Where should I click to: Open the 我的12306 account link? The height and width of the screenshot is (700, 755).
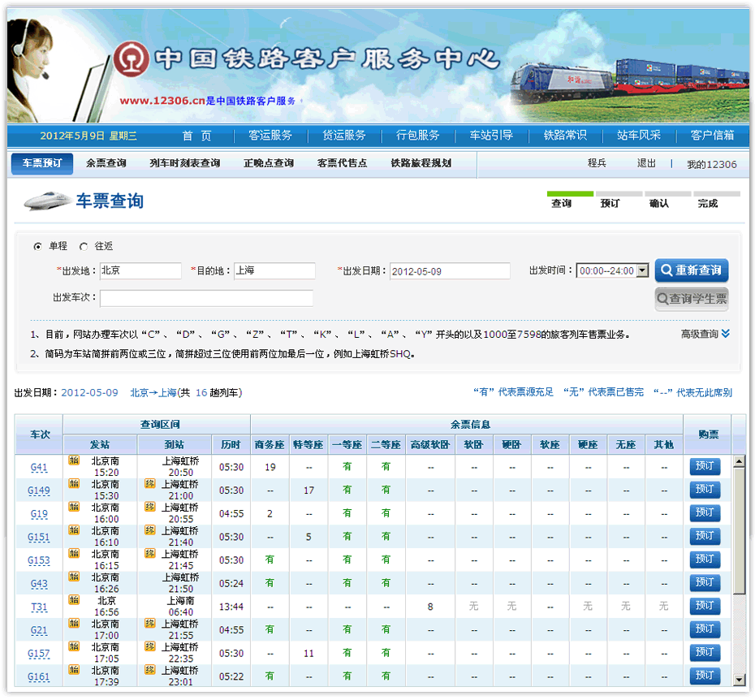(x=712, y=164)
